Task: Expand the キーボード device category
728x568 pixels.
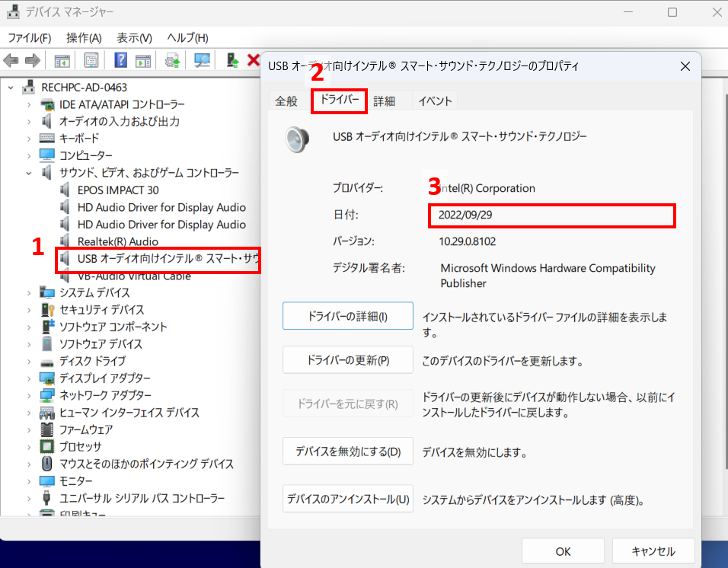Action: tap(30, 139)
